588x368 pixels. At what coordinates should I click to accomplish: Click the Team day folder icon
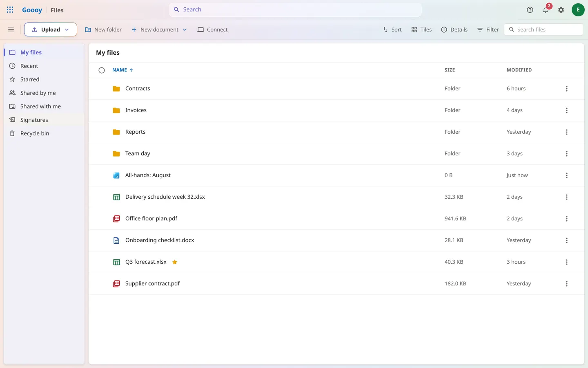pos(116,154)
